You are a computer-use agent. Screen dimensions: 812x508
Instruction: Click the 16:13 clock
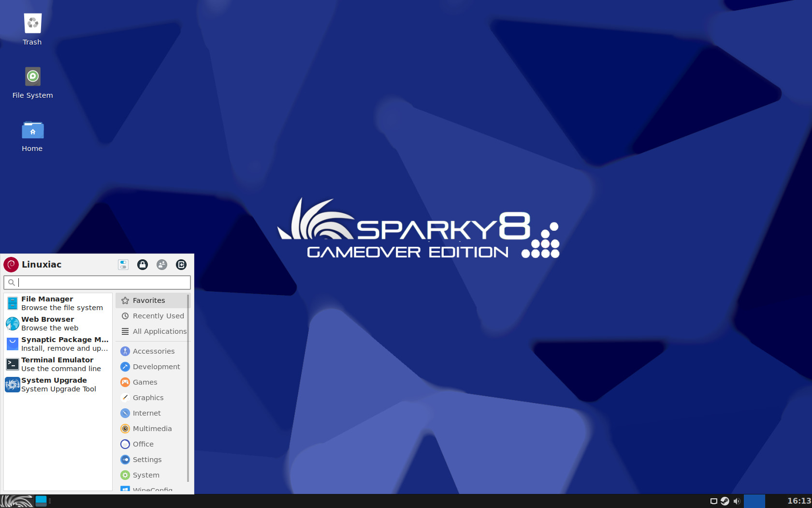(x=799, y=501)
